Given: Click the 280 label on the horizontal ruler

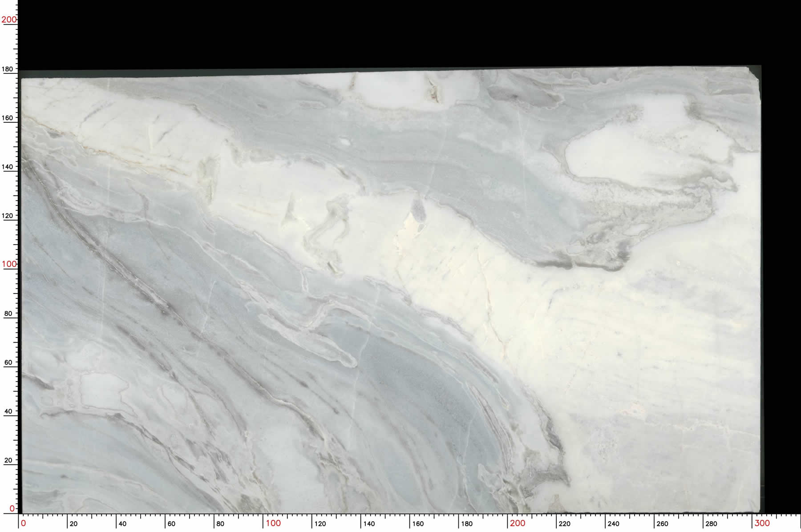Looking at the screenshot, I should 711,524.
